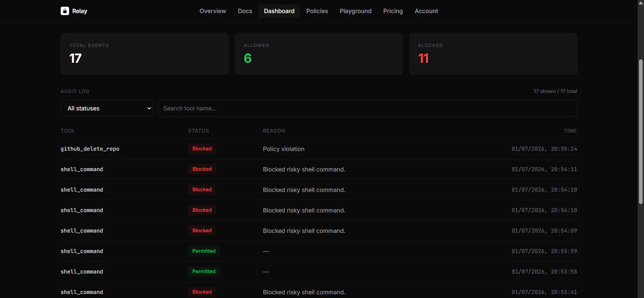644x298 pixels.
Task: Open the Overview page
Action: tap(213, 11)
